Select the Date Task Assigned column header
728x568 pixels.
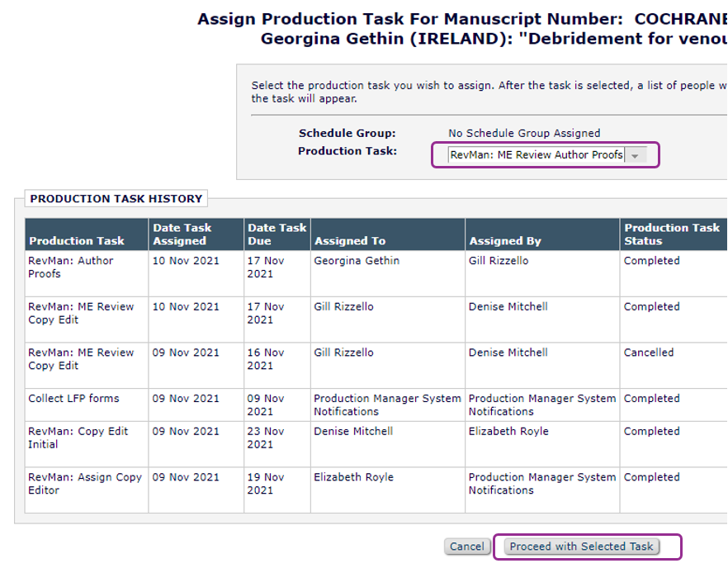click(182, 234)
